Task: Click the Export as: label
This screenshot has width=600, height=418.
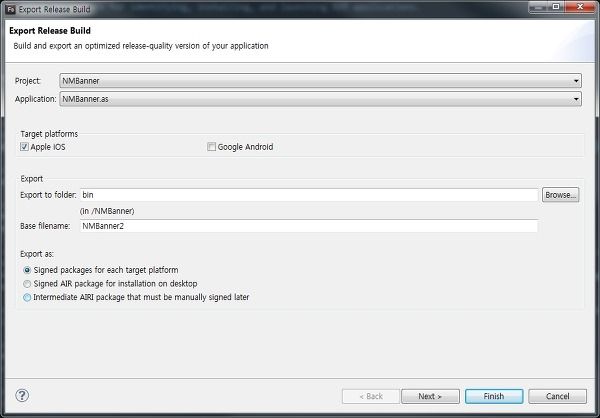Action: (37, 254)
